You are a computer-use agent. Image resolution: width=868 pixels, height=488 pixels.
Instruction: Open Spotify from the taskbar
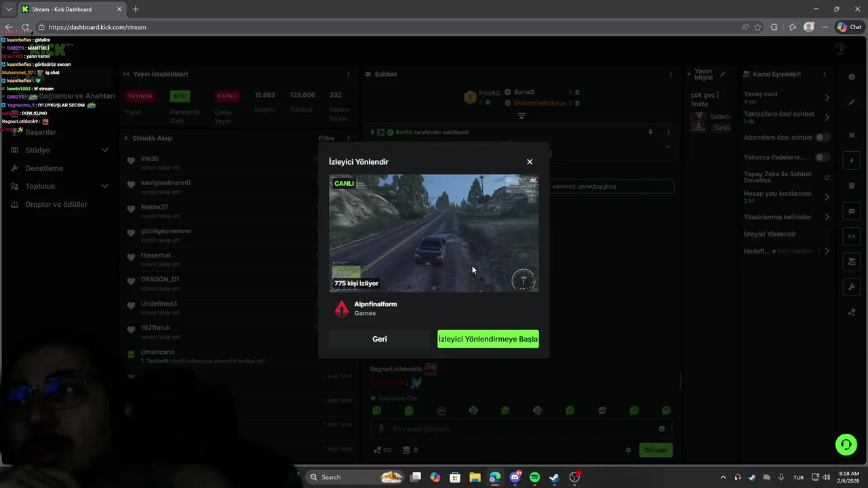(534, 477)
